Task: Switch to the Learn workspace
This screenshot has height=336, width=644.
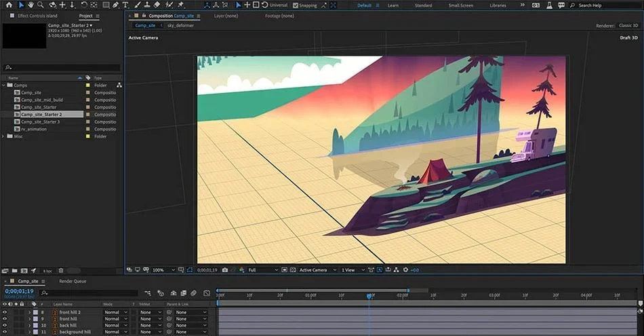Action: click(393, 5)
